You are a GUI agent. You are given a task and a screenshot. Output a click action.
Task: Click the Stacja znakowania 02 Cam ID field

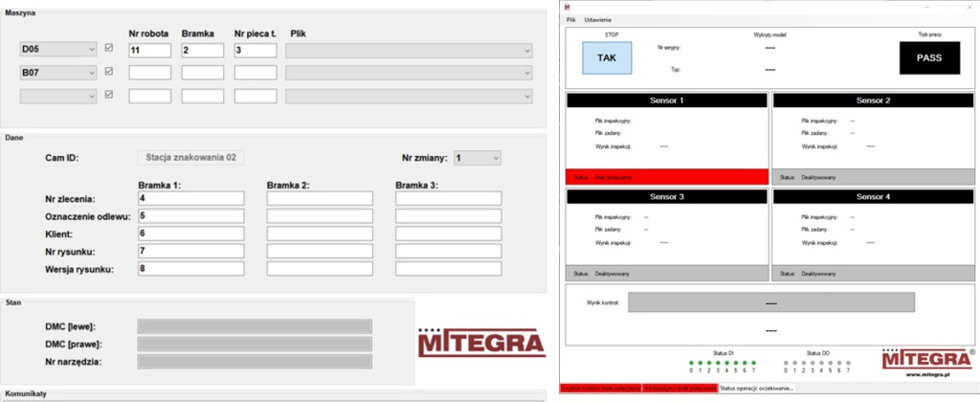click(190, 158)
